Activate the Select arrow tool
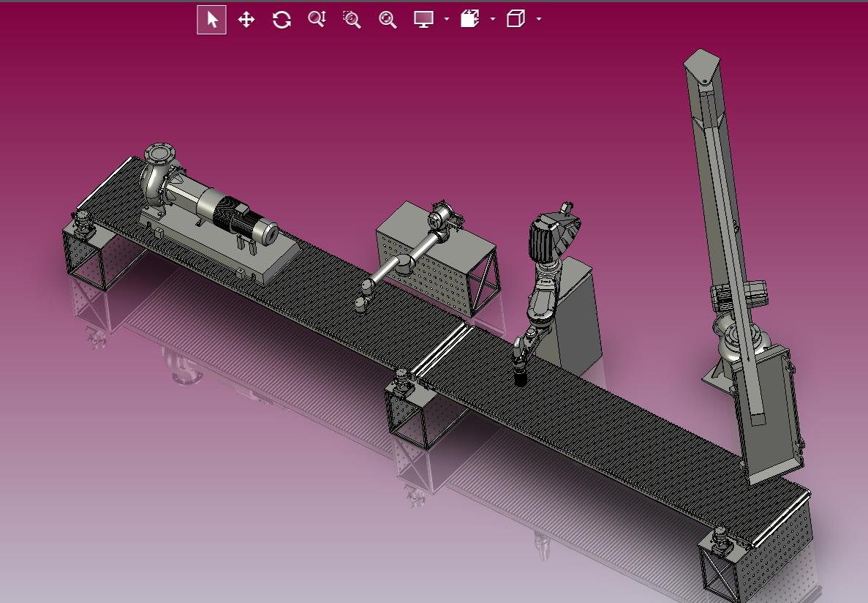The height and width of the screenshot is (603, 868). pyautogui.click(x=211, y=20)
